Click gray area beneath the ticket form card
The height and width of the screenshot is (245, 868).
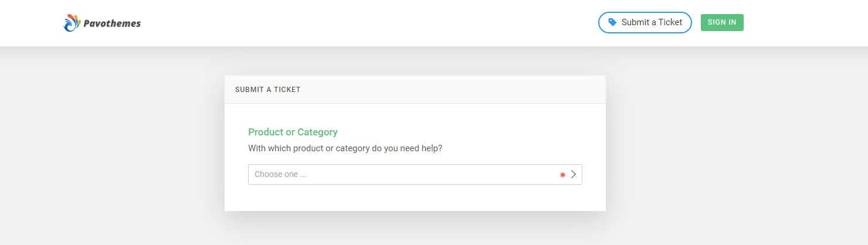click(x=415, y=230)
